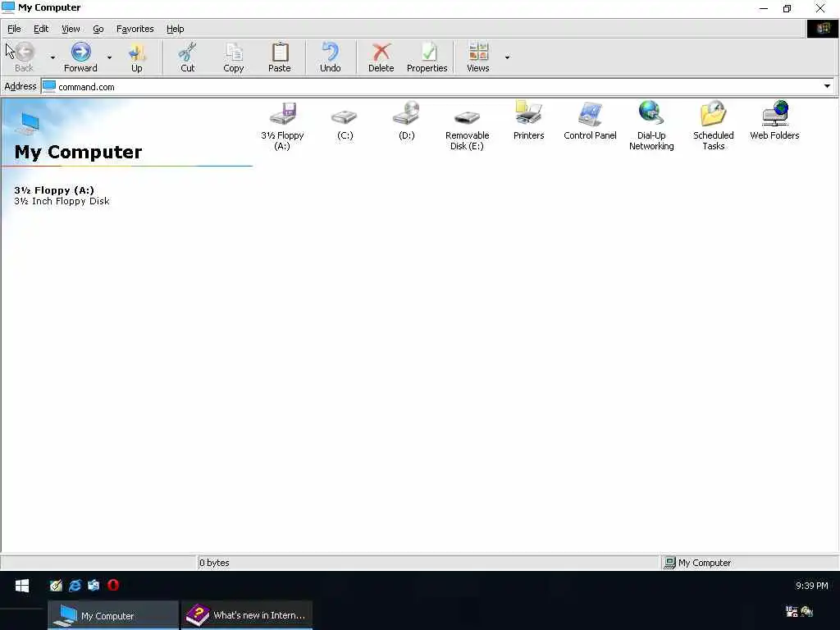Screen dimensions: 840x630
Task: Open the Help menu
Action: [175, 29]
